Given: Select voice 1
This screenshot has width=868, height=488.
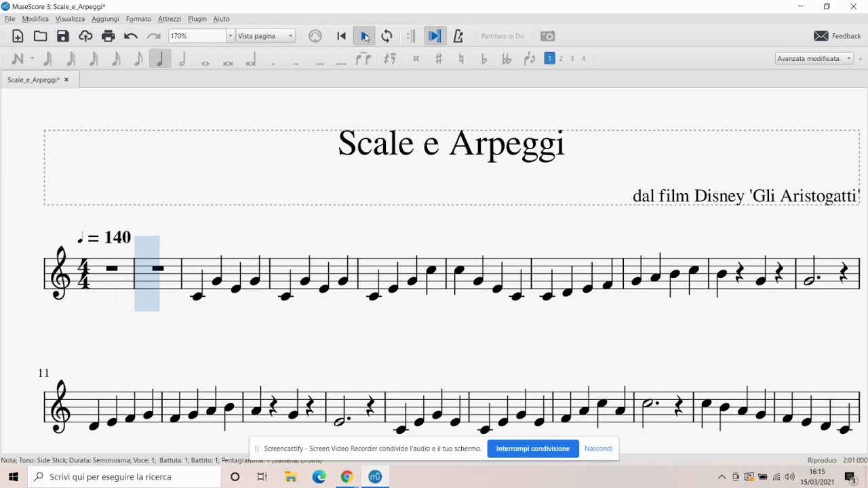Looking at the screenshot, I should 550,59.
